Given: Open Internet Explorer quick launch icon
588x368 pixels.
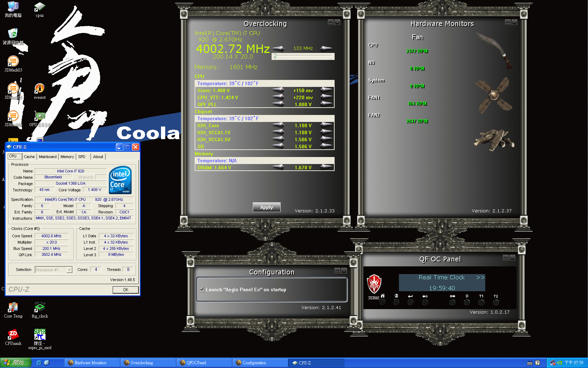Looking at the screenshot, I should 39,363.
